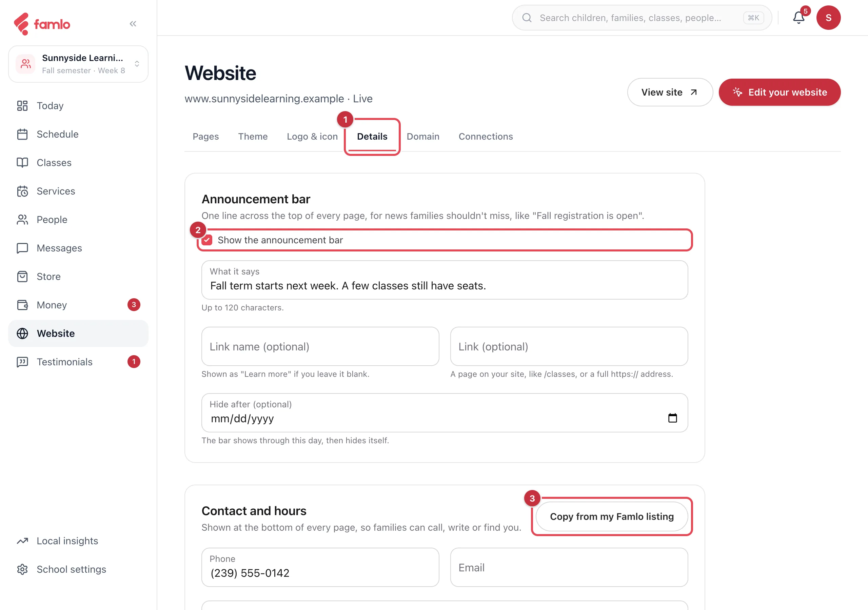Select Website in sidebar
868x610 pixels.
coord(78,333)
